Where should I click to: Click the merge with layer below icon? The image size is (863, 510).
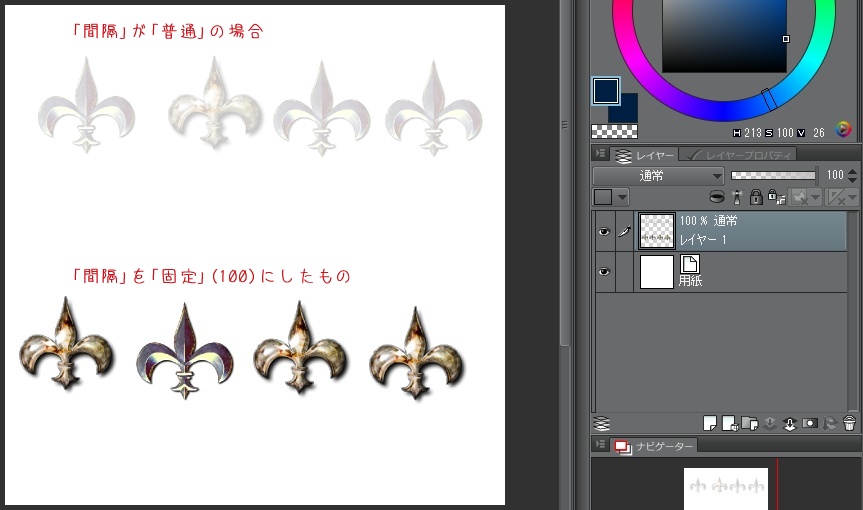click(790, 424)
